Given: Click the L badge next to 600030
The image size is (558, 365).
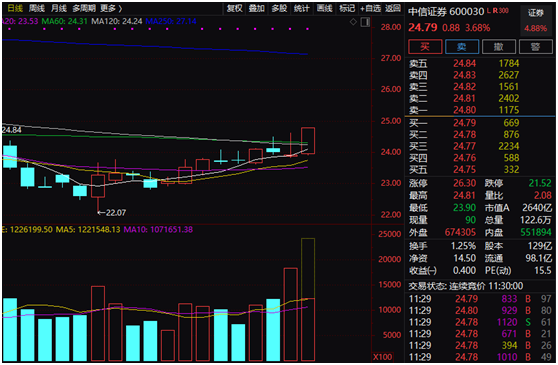Looking at the screenshot, I should pos(489,11).
